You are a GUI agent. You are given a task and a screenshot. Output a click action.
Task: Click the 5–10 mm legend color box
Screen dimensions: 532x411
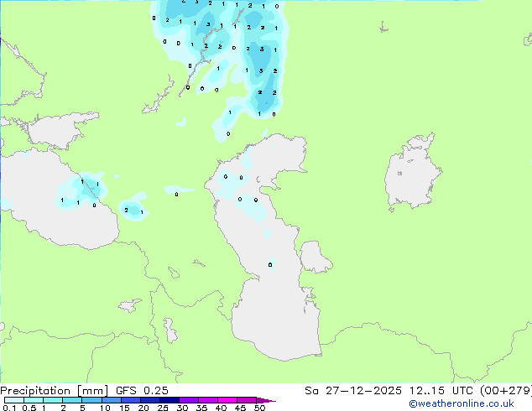pos(91,400)
